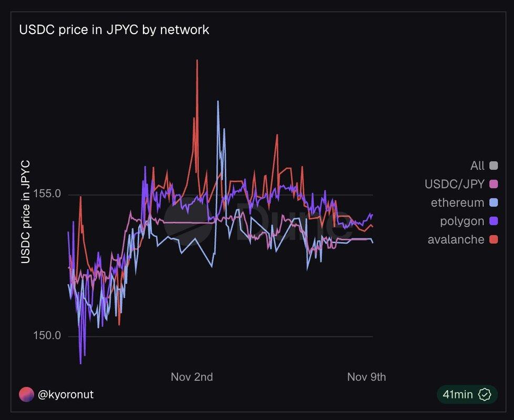Open the @kyoronut author profile link

(66, 394)
